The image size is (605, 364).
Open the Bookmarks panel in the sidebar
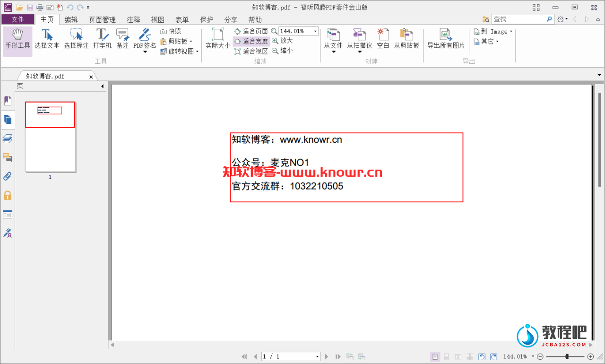[8, 101]
